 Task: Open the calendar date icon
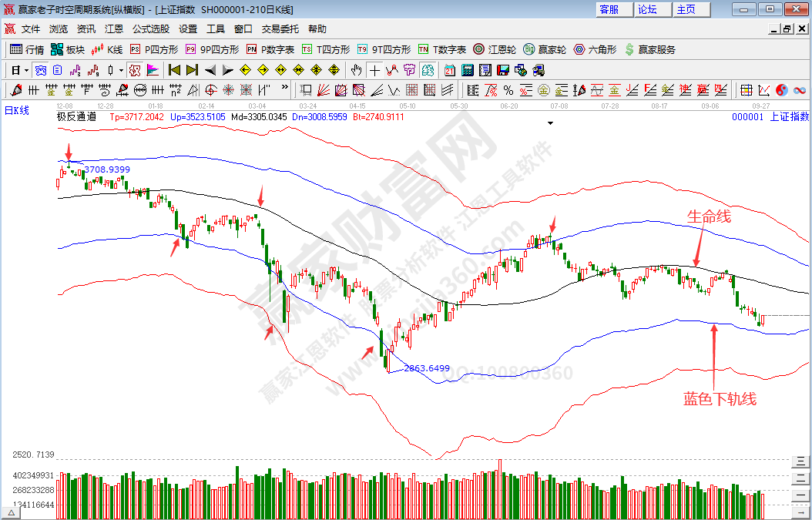449,70
